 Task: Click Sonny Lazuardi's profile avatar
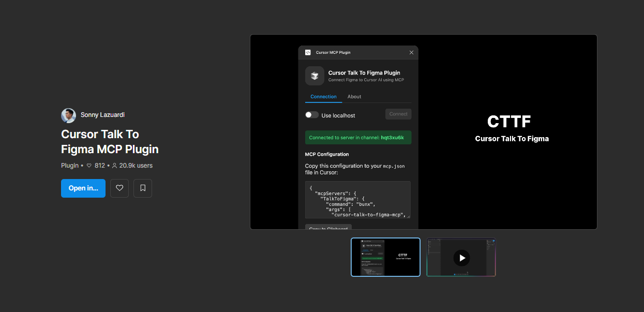pyautogui.click(x=68, y=115)
